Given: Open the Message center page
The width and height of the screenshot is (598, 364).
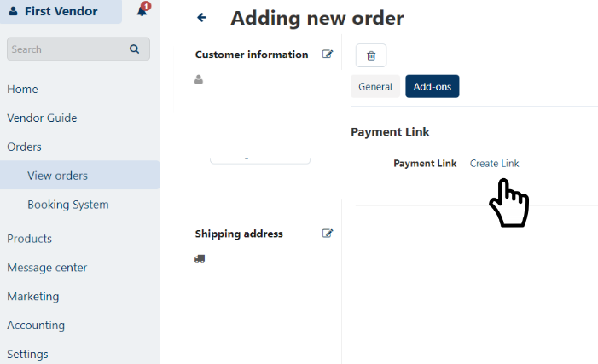Looking at the screenshot, I should [x=47, y=268].
